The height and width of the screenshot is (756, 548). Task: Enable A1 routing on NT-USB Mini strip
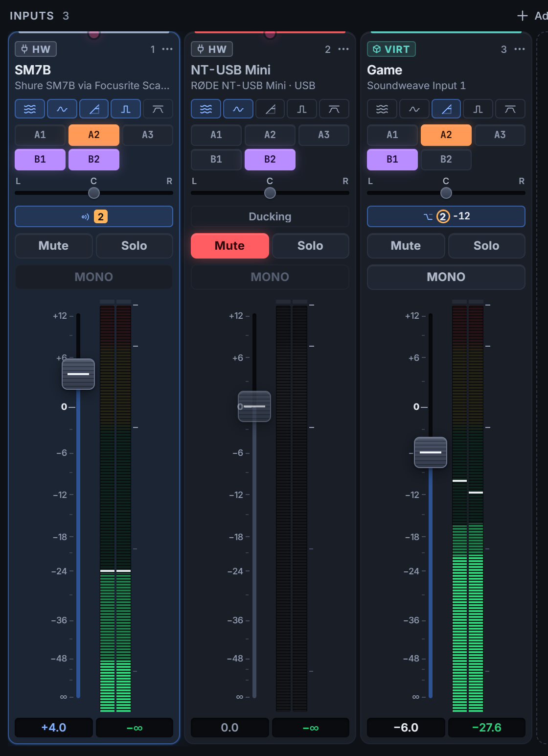[216, 135]
